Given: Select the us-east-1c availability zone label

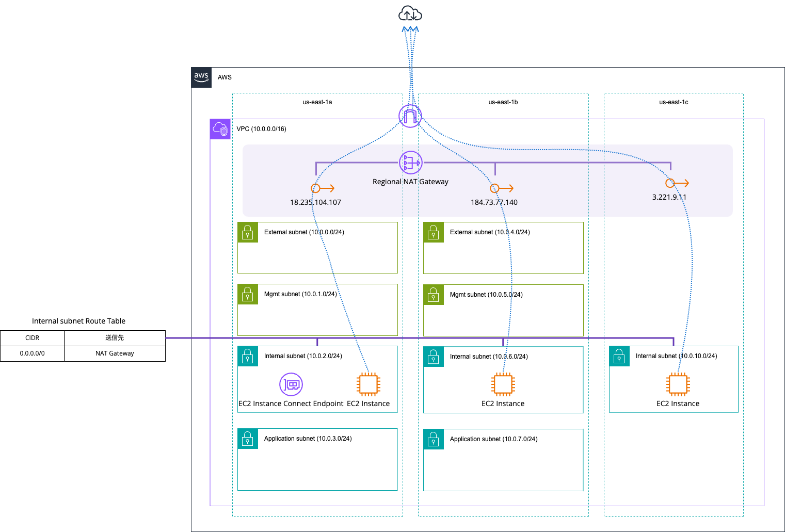Looking at the screenshot, I should [x=674, y=102].
